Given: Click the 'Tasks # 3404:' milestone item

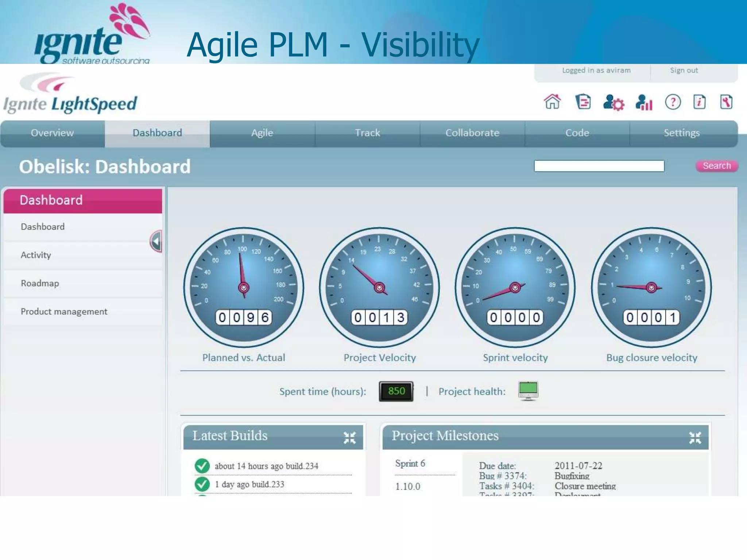Looking at the screenshot, I should pos(507,486).
